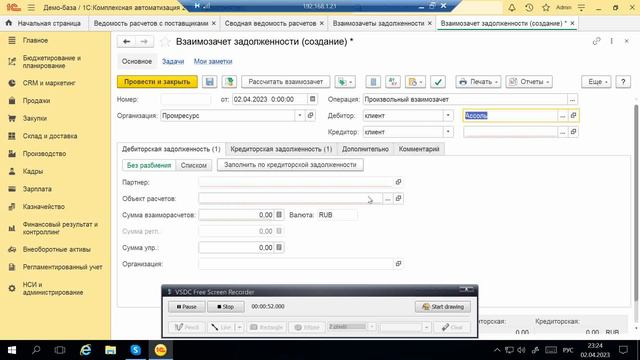Click Заполнить по кредиторской задолженности button
The width and height of the screenshot is (640, 360).
point(290,165)
